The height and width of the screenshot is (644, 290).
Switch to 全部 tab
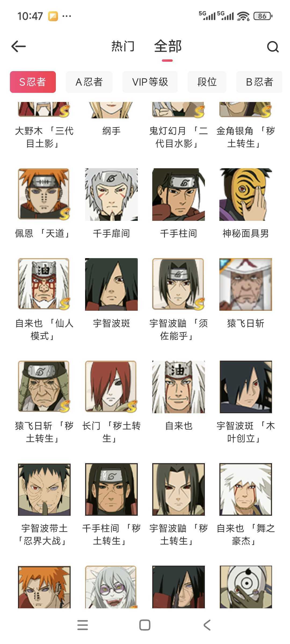[168, 46]
